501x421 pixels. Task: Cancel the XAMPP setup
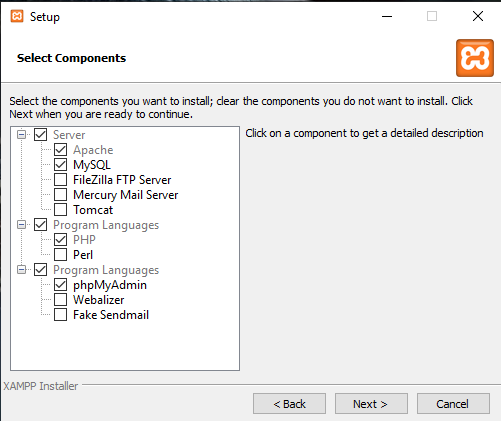(x=453, y=404)
